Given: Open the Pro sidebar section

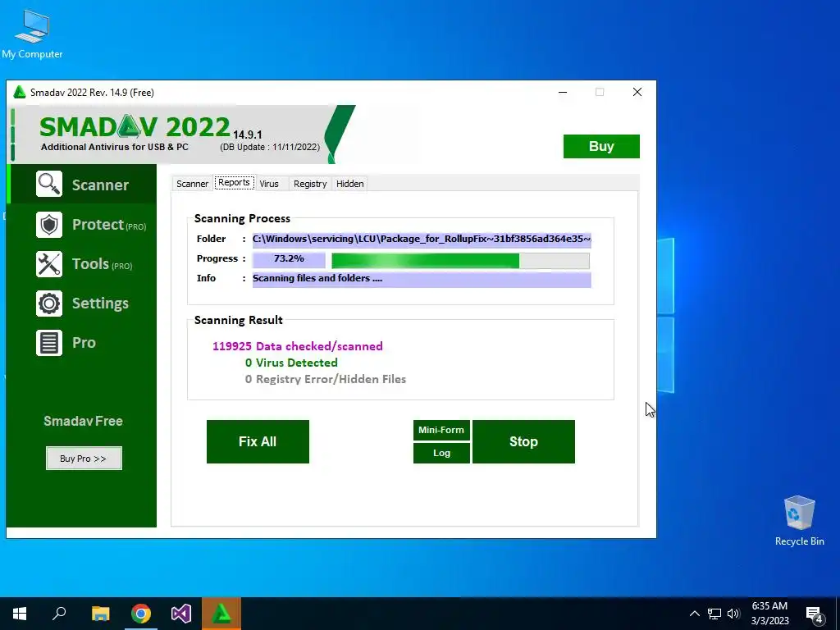Looking at the screenshot, I should (82, 343).
